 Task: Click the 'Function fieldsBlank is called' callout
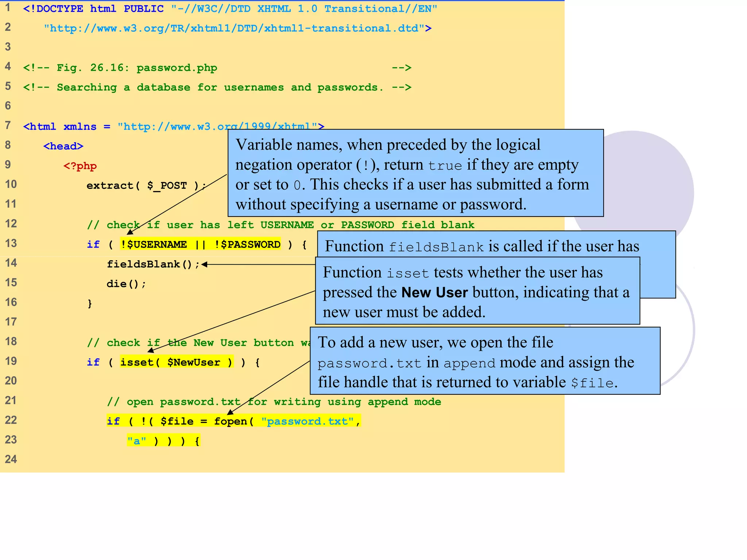coord(496,244)
